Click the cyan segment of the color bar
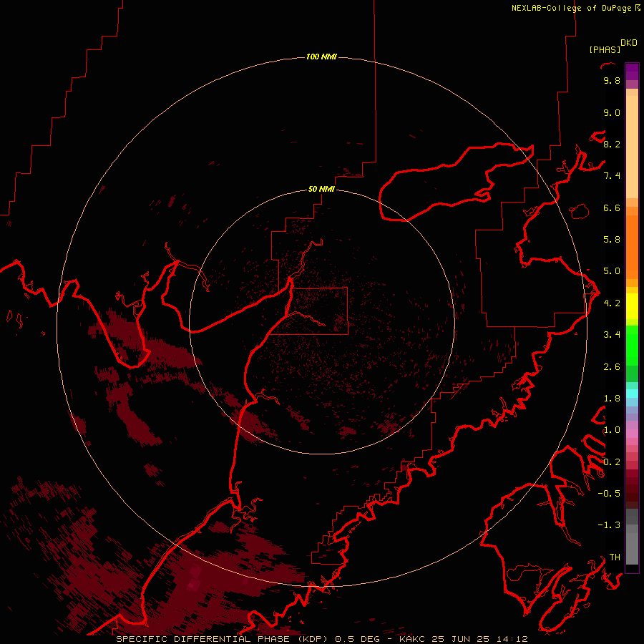The width and height of the screenshot is (644, 644). coord(632,393)
